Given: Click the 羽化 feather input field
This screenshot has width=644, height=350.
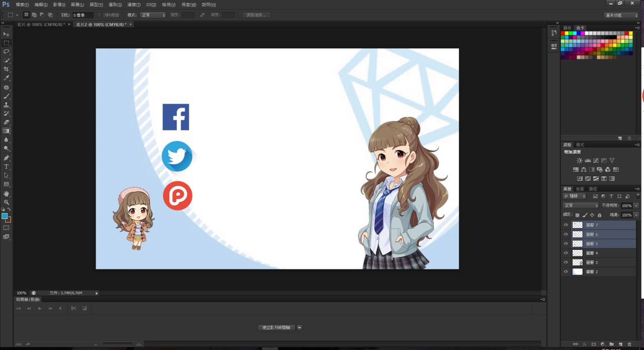Looking at the screenshot, I should [x=83, y=15].
